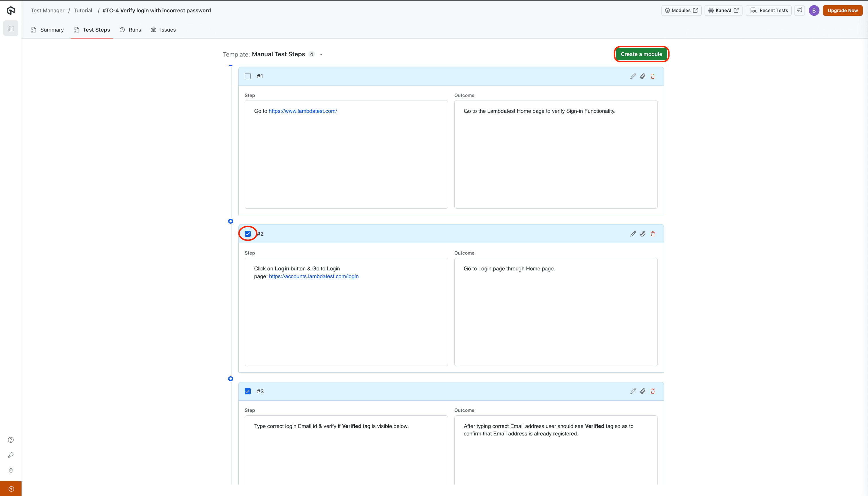868x496 pixels.
Task: Click the LambdaTest logo icon
Action: pos(11,11)
